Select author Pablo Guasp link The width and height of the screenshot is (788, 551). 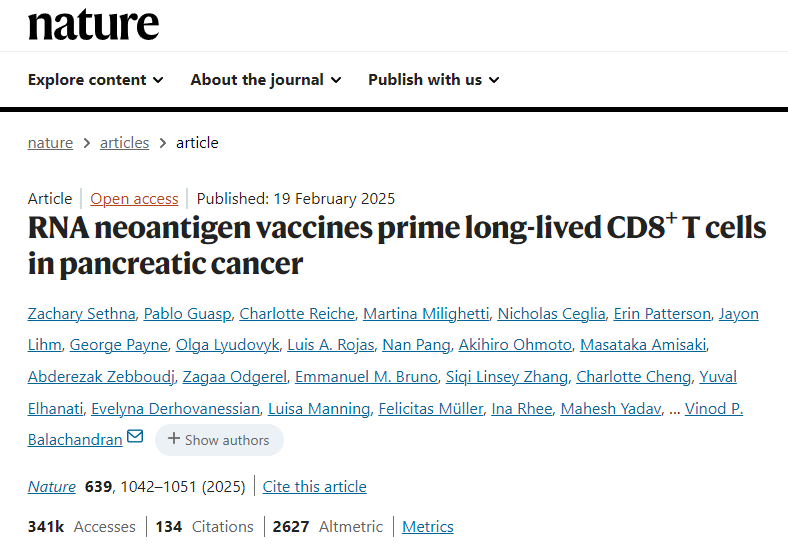[186, 314]
